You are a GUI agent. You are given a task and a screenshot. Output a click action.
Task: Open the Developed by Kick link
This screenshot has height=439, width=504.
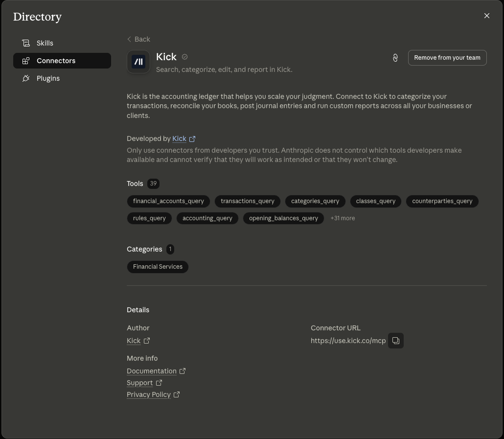pyautogui.click(x=180, y=139)
